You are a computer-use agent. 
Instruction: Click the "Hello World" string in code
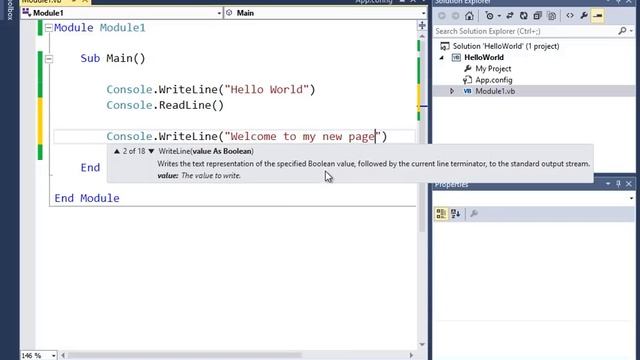click(266, 89)
